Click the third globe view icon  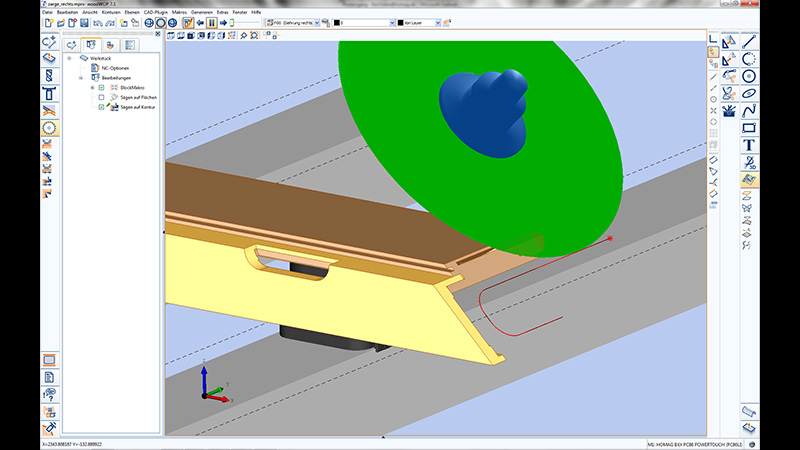point(172,23)
